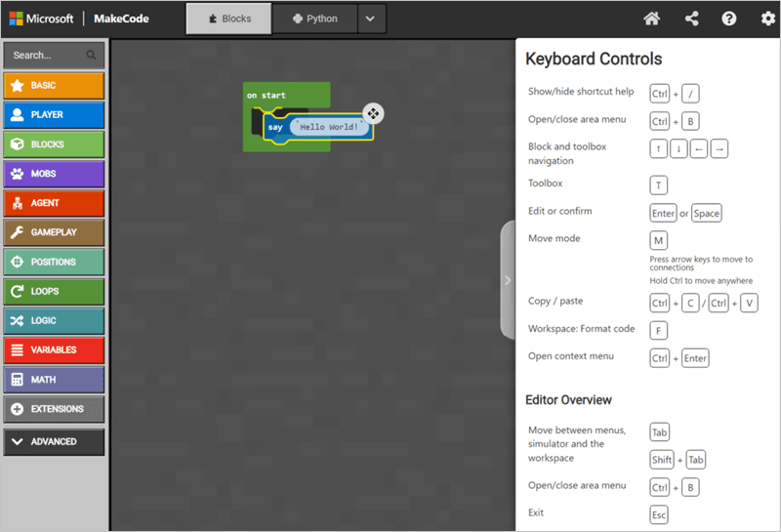Open the Gameplay toolbox category
This screenshot has height=532, width=781.
pyautogui.click(x=54, y=232)
